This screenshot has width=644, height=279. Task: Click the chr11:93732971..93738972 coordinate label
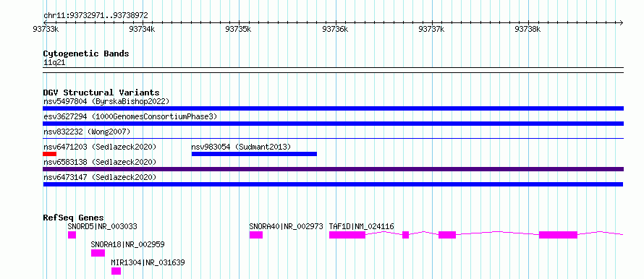96,16
